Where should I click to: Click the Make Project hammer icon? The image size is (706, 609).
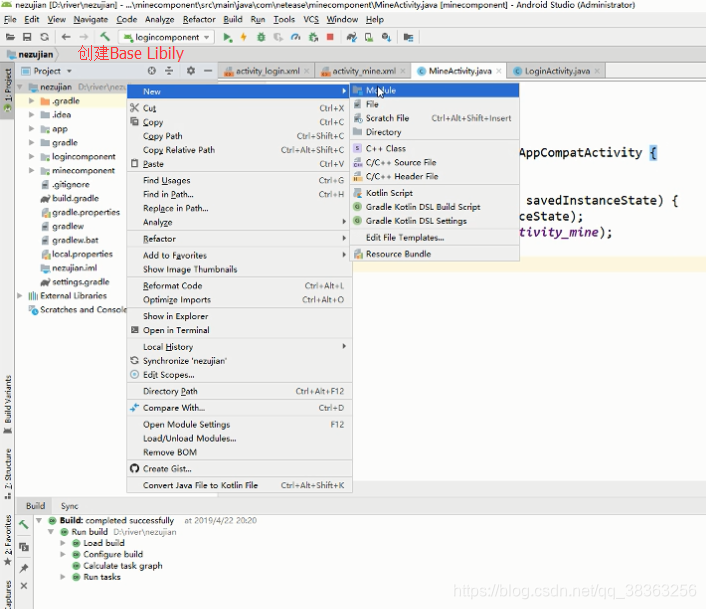coord(105,36)
